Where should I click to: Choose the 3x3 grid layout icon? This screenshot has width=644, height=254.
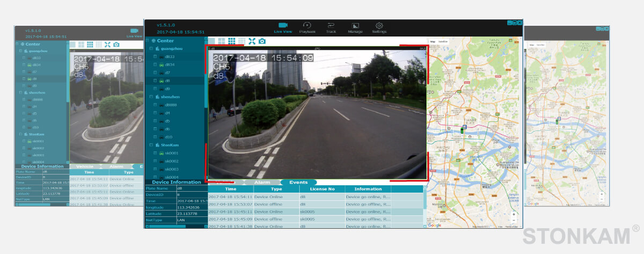232,41
